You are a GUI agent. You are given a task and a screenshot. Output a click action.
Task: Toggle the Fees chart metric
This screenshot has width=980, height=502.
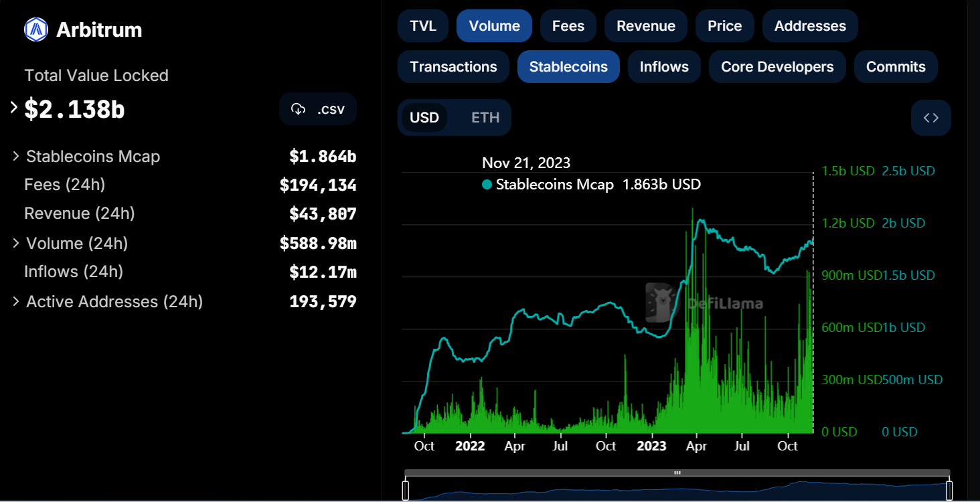click(568, 26)
